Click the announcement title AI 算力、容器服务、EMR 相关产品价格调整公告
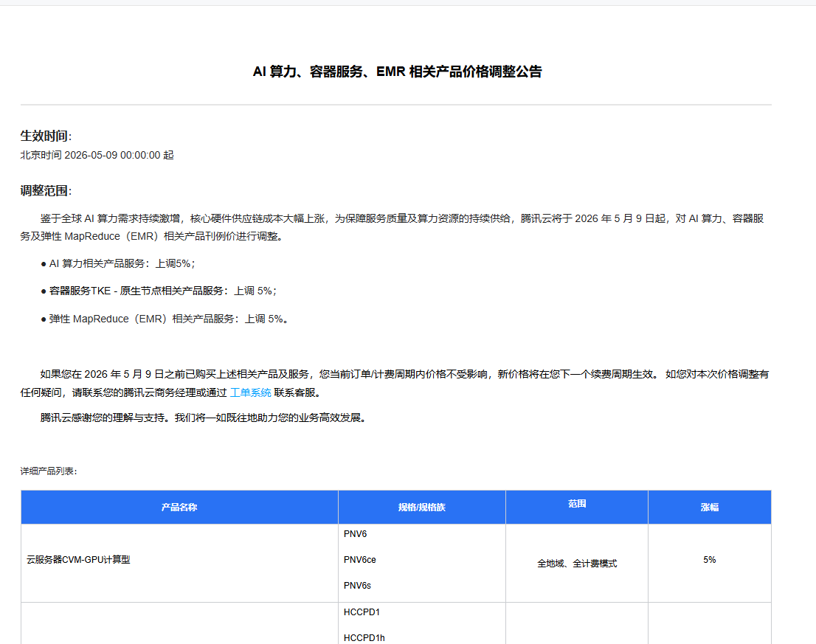The width and height of the screenshot is (816, 644). tap(397, 72)
